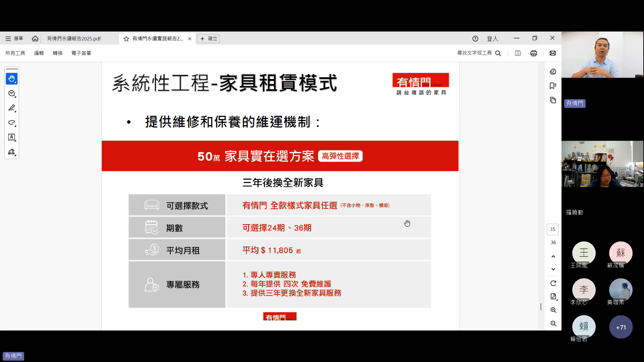Screen dimensions: 644x362
Task: Open the 編輯 menu
Action: (39, 53)
